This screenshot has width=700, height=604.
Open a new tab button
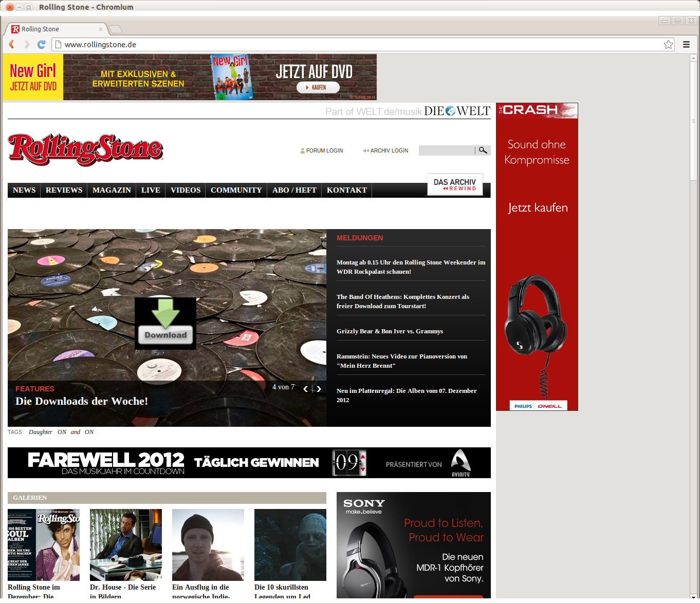116,29
